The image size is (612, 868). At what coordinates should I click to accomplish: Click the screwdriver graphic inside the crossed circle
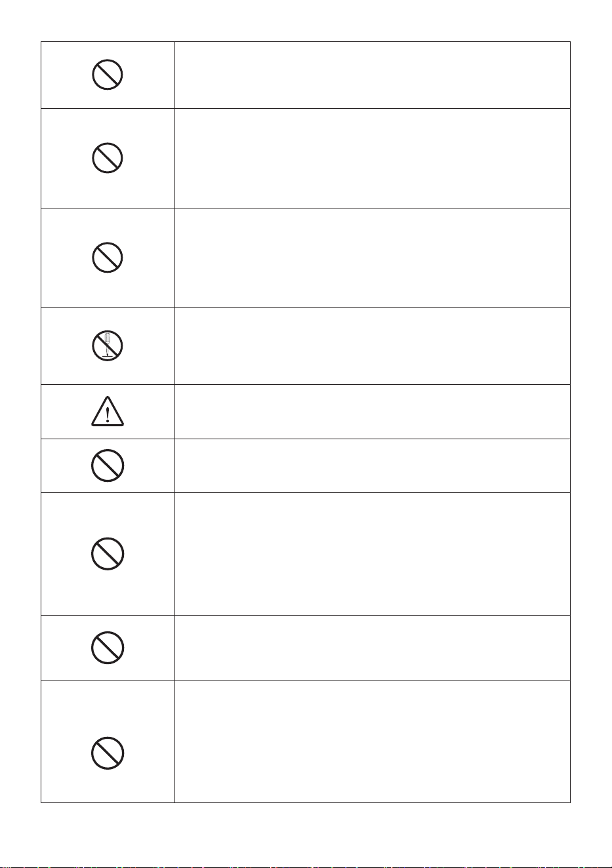click(107, 345)
